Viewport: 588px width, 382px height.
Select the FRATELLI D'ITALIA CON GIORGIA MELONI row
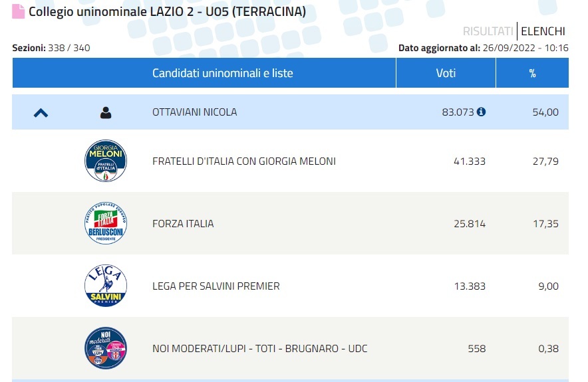(290, 161)
